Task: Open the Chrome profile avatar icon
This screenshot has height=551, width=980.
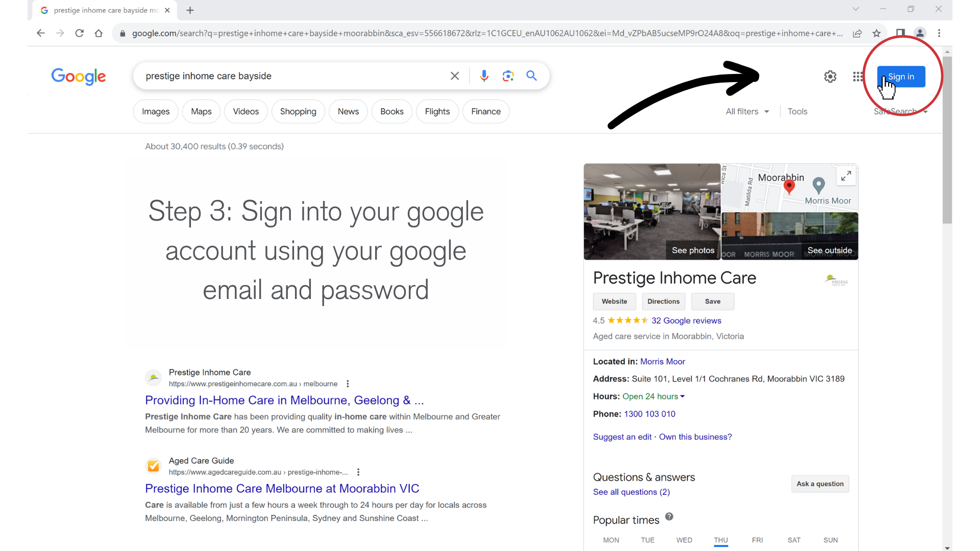Action: [x=920, y=33]
